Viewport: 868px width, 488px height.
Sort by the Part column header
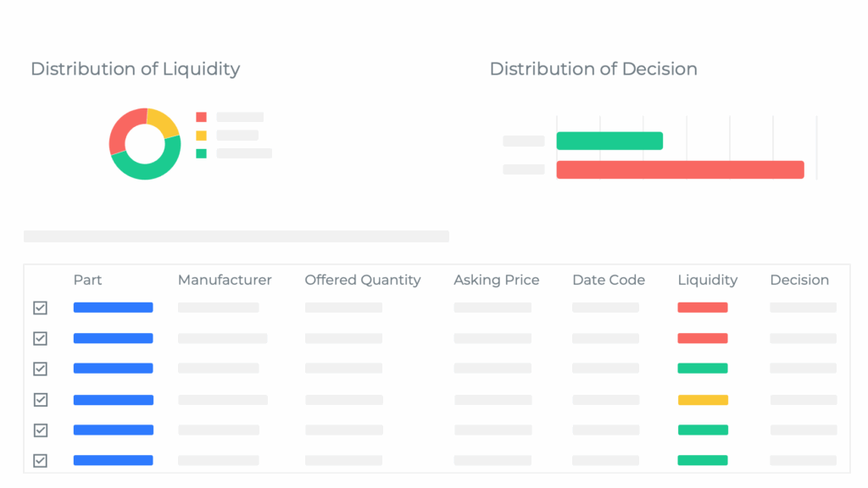click(x=88, y=280)
